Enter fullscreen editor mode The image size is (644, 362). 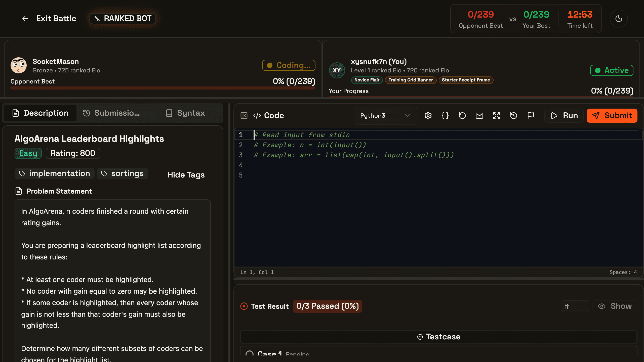coord(496,116)
